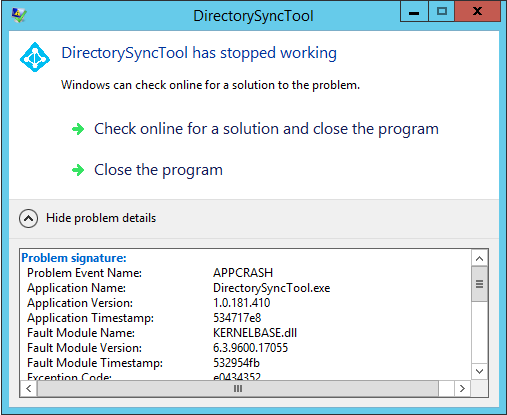Click the Fault Module Timestamp label
Image resolution: width=507 pixels, height=415 pixels.
[x=95, y=363]
